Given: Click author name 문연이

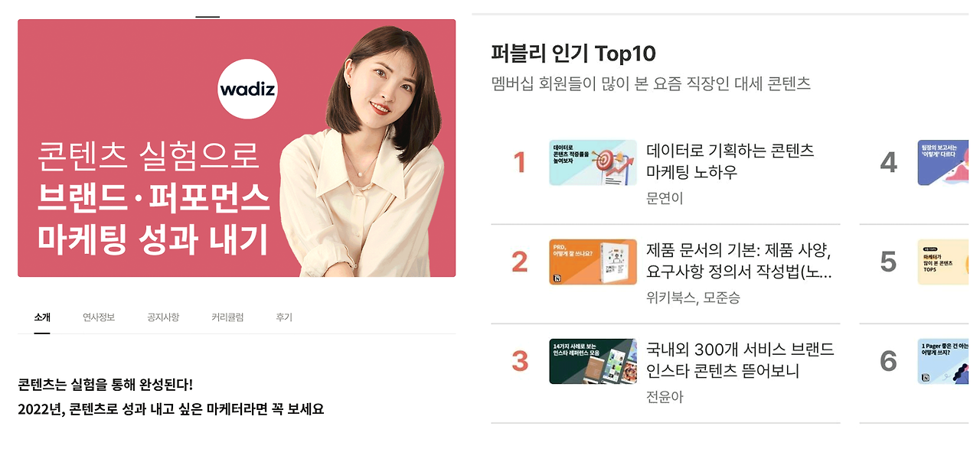Looking at the screenshot, I should pos(665,199).
